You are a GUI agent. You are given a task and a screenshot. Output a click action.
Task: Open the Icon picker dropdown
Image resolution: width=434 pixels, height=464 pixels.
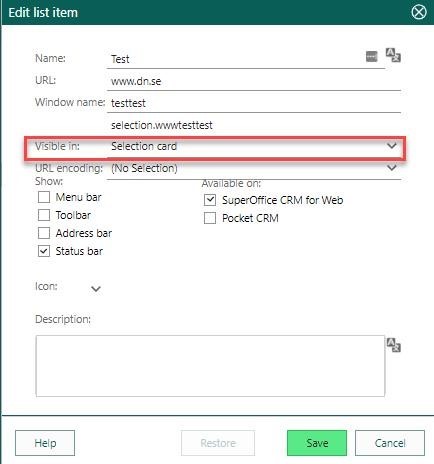tap(96, 289)
